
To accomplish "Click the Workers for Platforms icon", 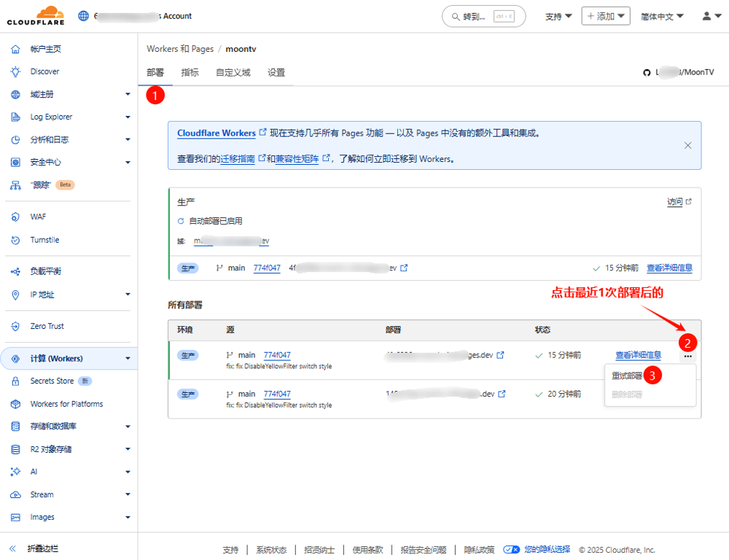I will 15,404.
